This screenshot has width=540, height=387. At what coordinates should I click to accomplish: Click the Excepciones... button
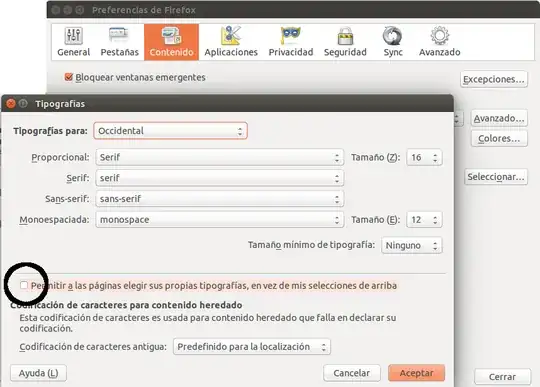(x=494, y=79)
